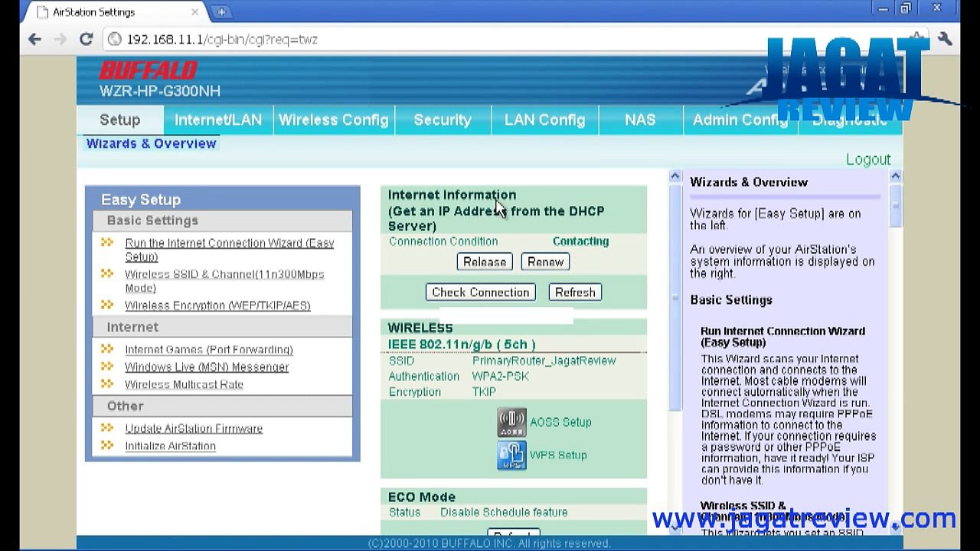Click the Contacting connection status
980x551 pixels.
pos(580,241)
